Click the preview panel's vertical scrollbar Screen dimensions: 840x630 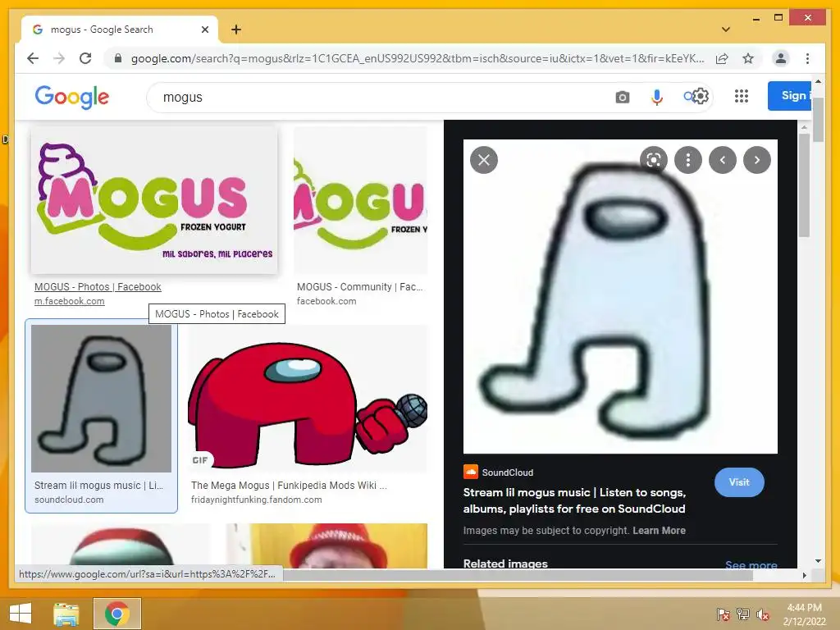[x=804, y=185]
